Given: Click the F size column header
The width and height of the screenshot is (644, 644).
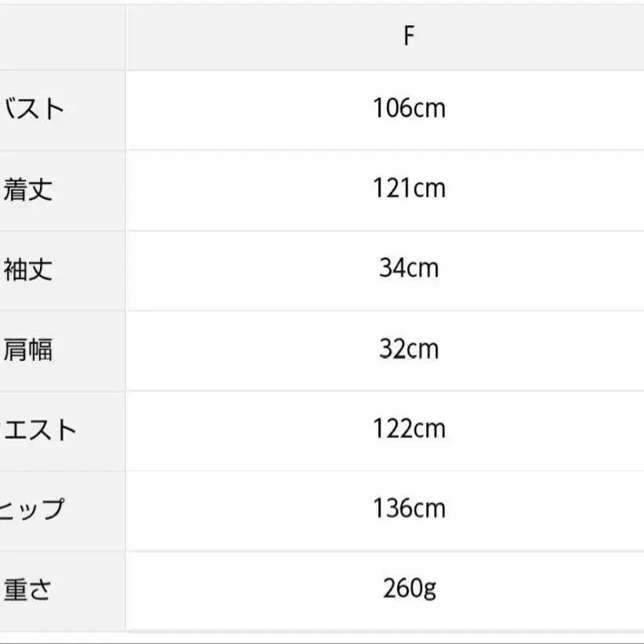Looking at the screenshot, I should [x=408, y=38].
